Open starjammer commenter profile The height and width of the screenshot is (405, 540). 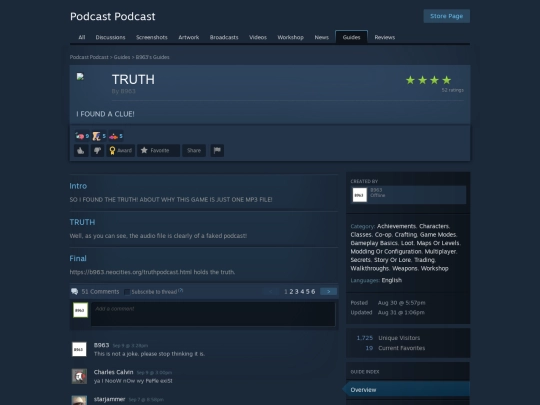109,399
